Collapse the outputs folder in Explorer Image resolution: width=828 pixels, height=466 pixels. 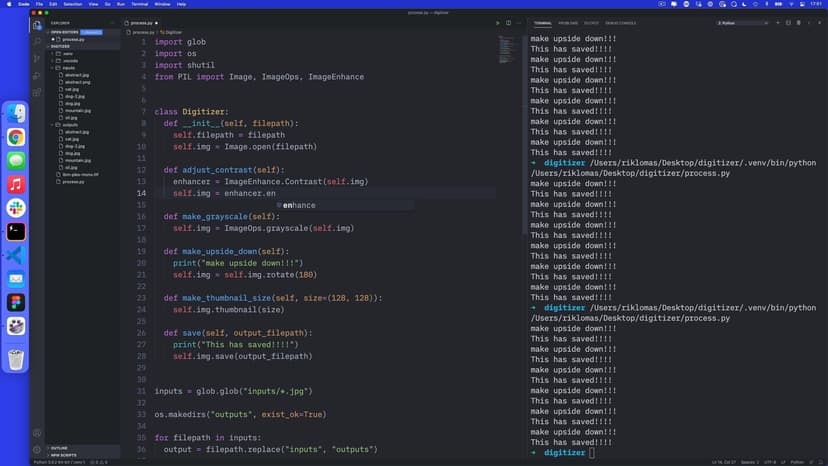pos(70,125)
